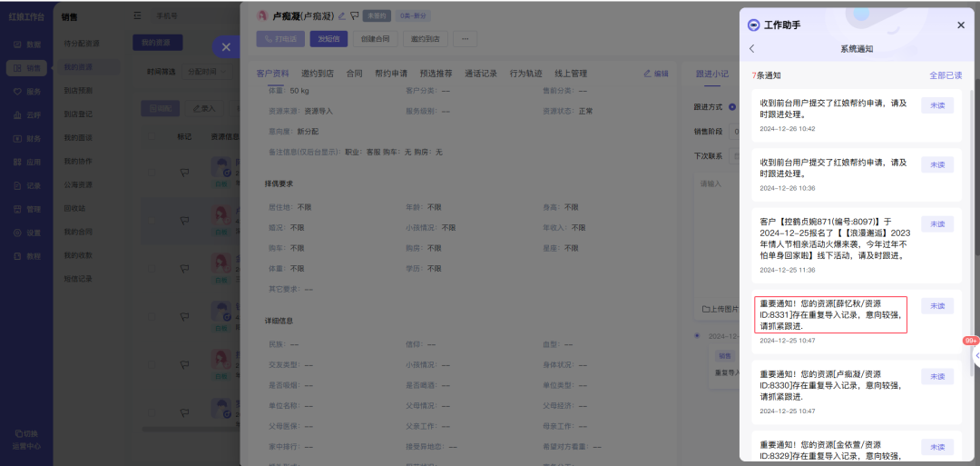Viewport: 980px width, 466px height.
Task: Collapse the sidebar menu using the fold icon
Action: click(137, 15)
